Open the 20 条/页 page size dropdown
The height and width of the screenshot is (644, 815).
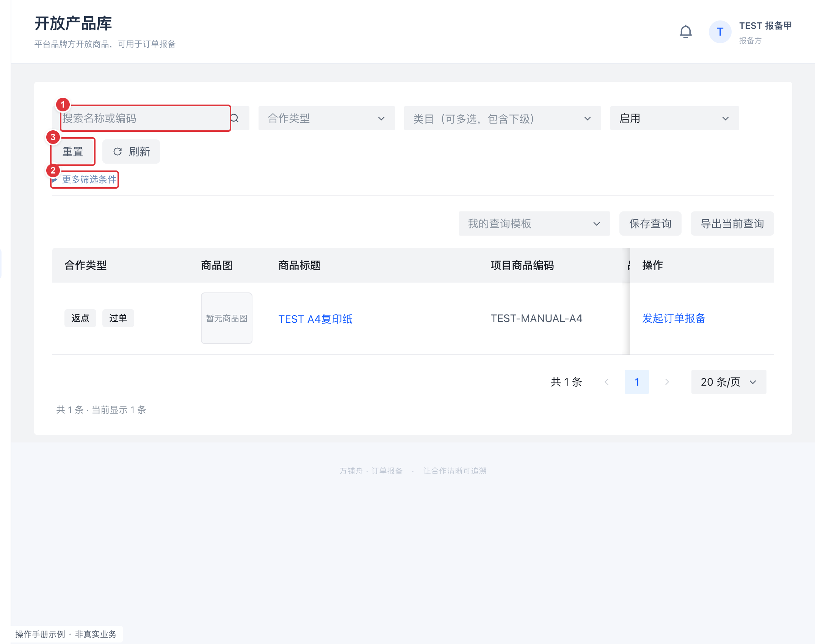tap(729, 382)
